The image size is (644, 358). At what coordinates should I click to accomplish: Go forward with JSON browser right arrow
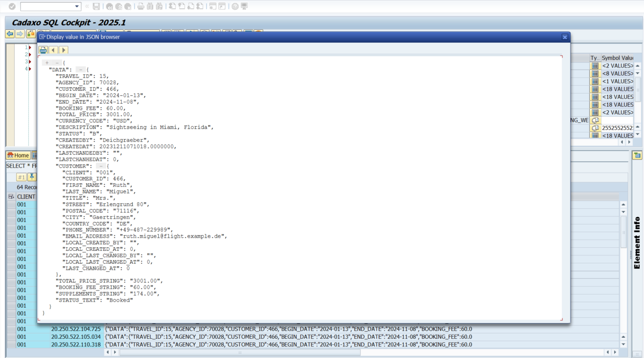(x=63, y=50)
